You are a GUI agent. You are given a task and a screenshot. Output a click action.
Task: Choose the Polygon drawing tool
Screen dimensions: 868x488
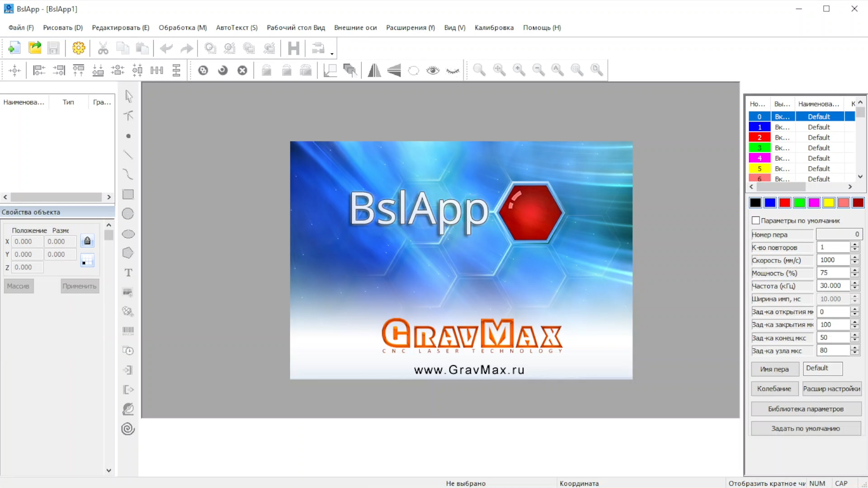pyautogui.click(x=128, y=253)
